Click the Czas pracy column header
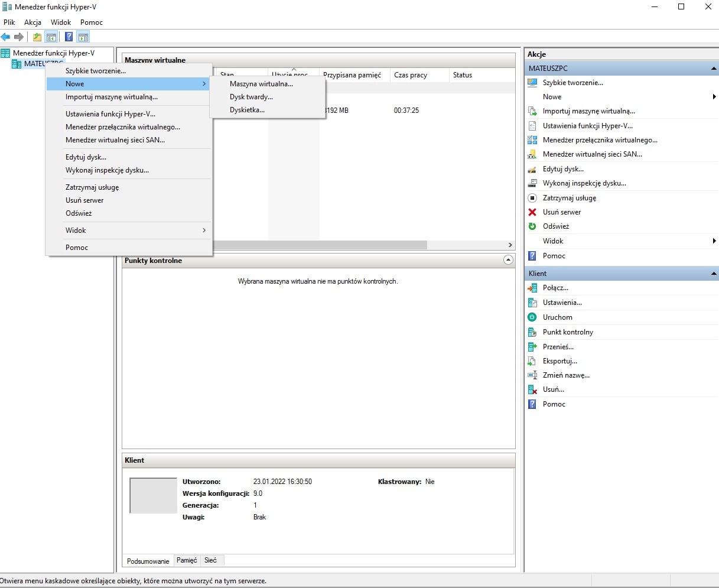719x588 pixels. [x=419, y=75]
